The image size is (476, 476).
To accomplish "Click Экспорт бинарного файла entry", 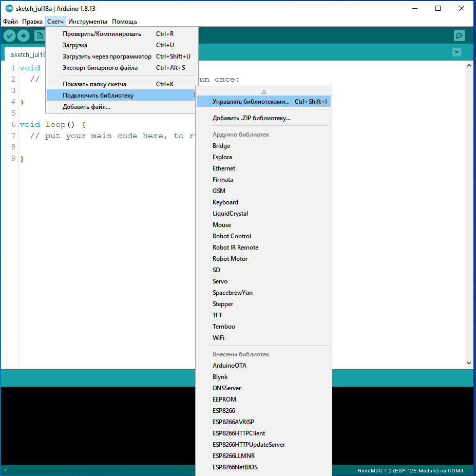I will (100, 68).
